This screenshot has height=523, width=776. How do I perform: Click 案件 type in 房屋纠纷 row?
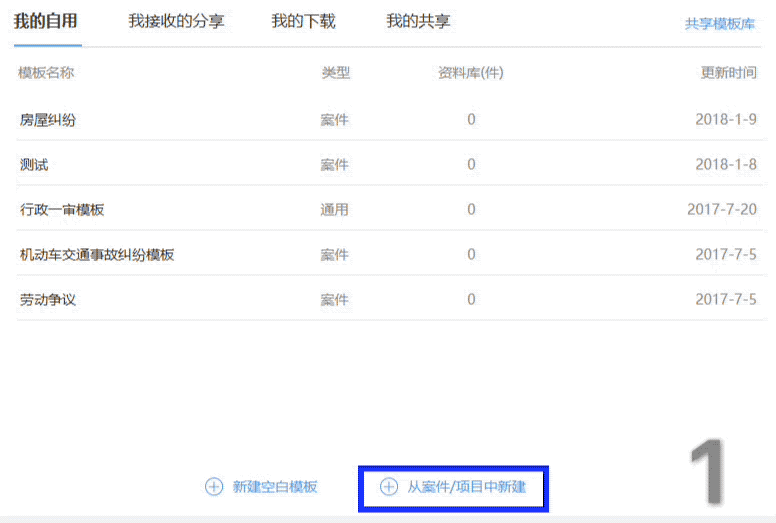tap(335, 120)
